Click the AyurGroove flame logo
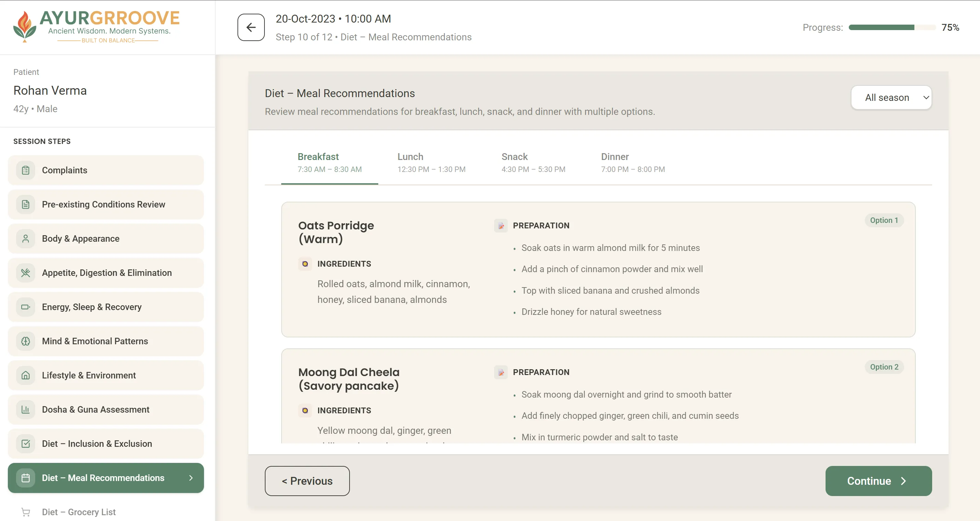 click(x=25, y=26)
